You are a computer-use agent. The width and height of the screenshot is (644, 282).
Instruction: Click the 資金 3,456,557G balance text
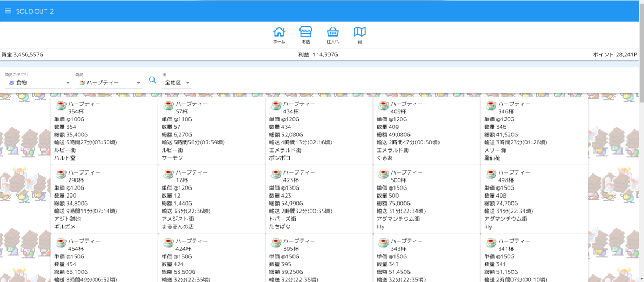[x=23, y=55]
